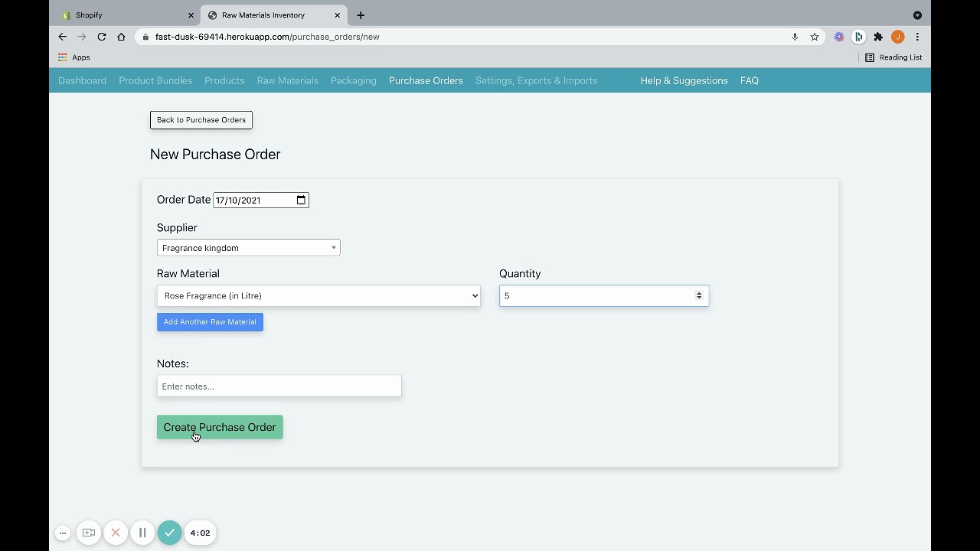Expand the Raw Material dropdown

318,295
